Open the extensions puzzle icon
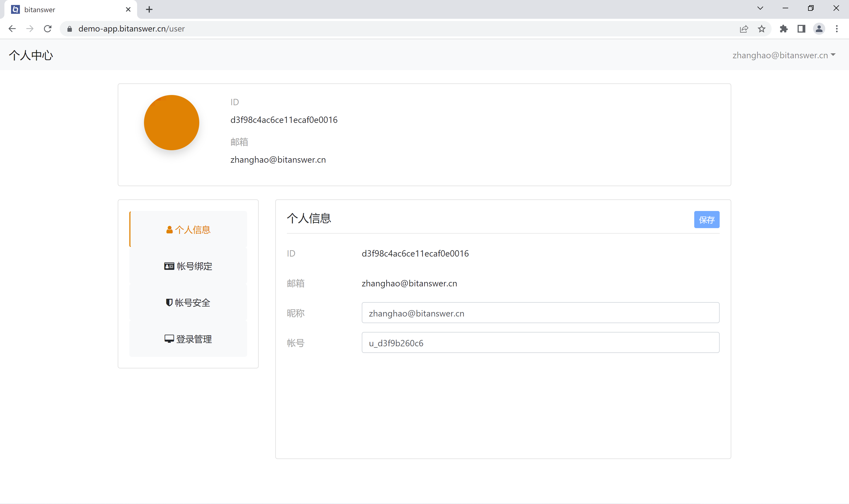The image size is (849, 504). coord(784,29)
